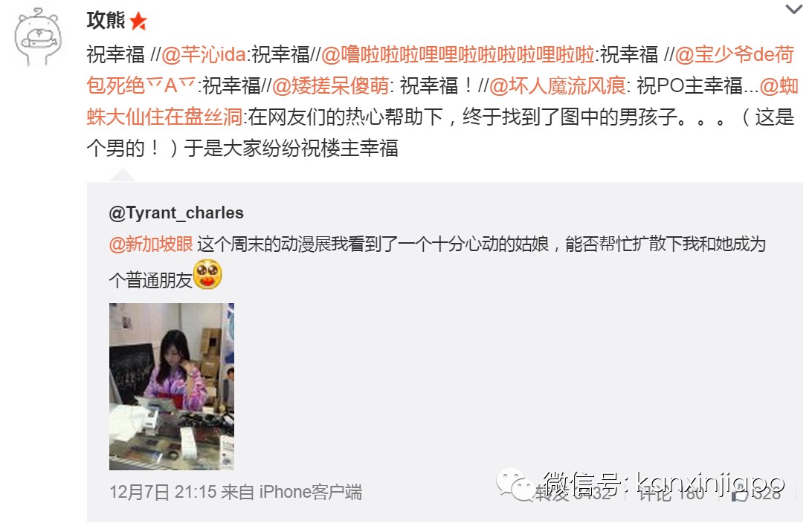Viewport: 812px width, 526px height.
Task: Open the 评论 180 comments button
Action: (671, 493)
